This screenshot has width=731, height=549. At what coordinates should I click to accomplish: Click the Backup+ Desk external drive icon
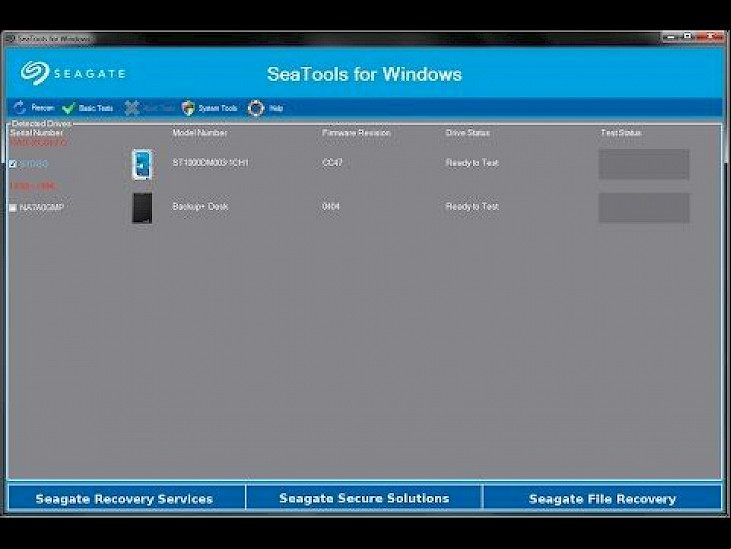[142, 208]
